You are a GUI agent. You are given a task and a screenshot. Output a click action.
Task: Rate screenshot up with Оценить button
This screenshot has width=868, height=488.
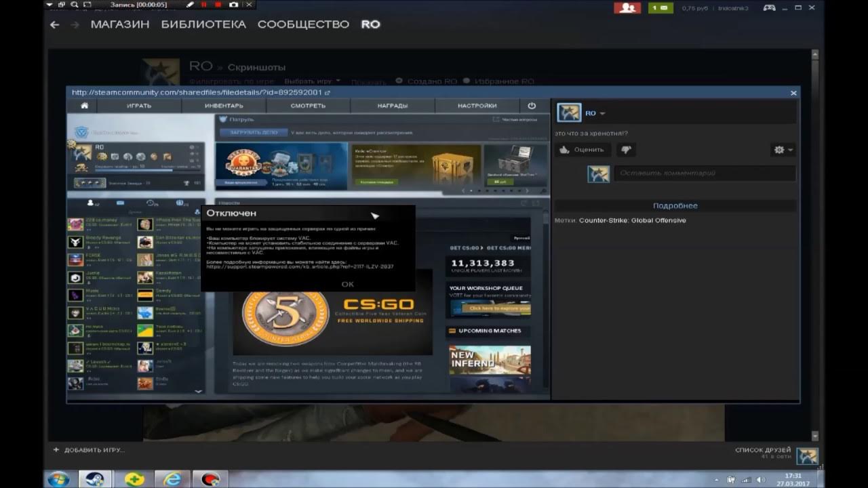582,150
